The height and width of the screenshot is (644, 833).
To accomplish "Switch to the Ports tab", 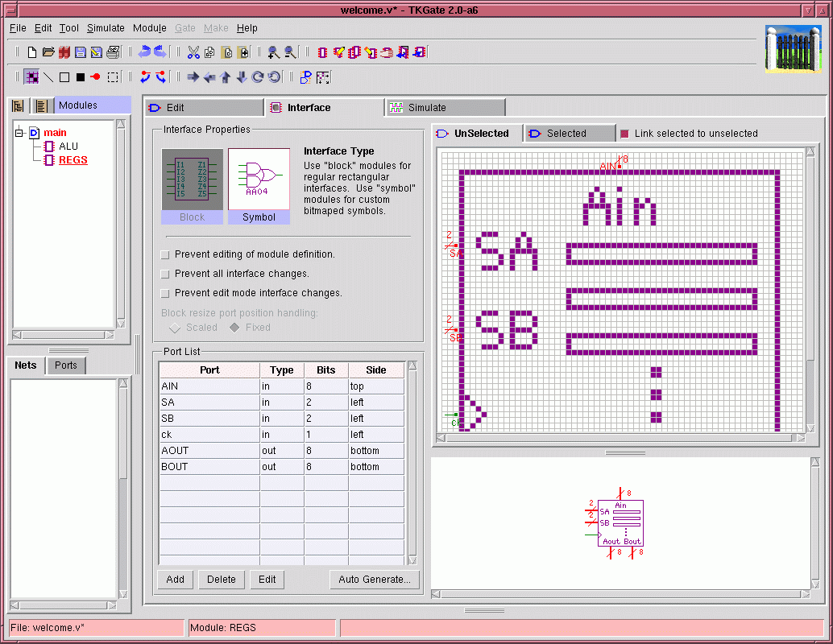I will click(x=66, y=365).
